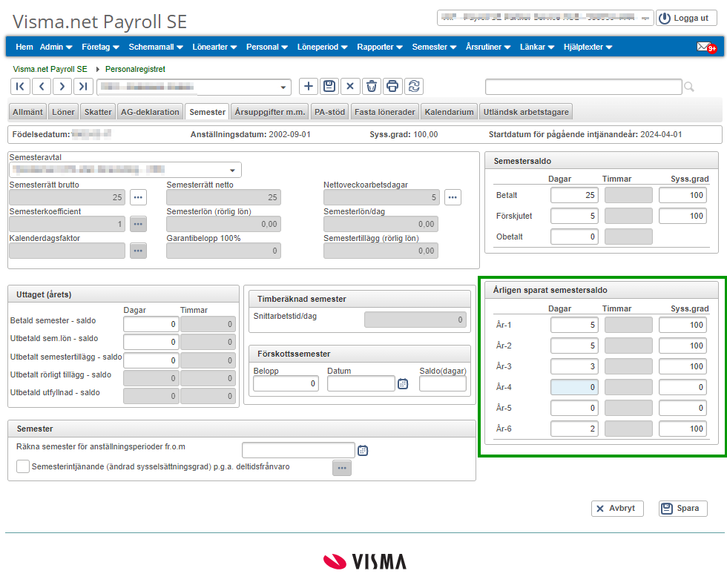This screenshot has height=588, width=727.
Task: Open details button for Semesterrätt brutto
Action: (138, 197)
